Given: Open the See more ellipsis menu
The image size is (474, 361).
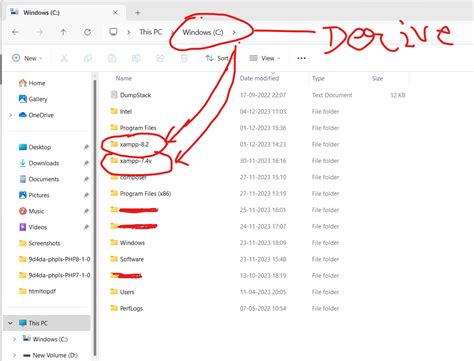Looking at the screenshot, I should pyautogui.click(x=301, y=58).
